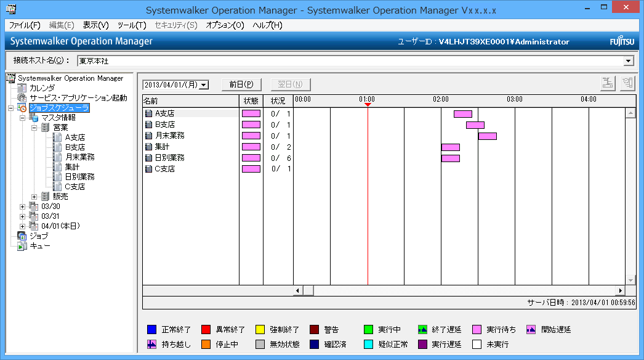Select the 月末業務 item in the tree
644x360 pixels.
coord(79,157)
